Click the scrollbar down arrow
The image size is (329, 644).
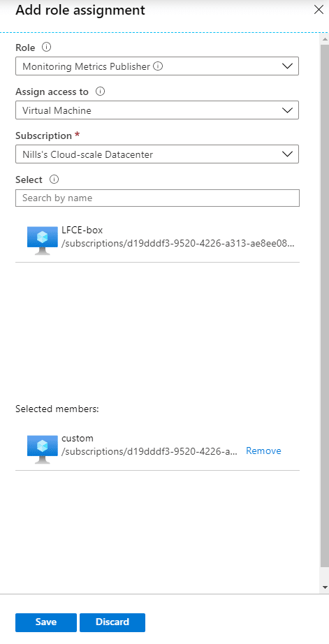pos(325,587)
